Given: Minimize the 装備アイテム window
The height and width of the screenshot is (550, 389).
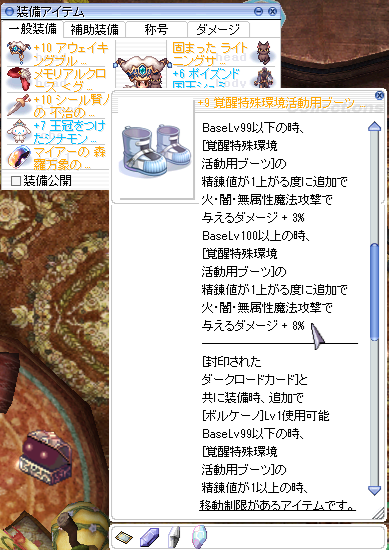Looking at the screenshot, I should (259, 12).
